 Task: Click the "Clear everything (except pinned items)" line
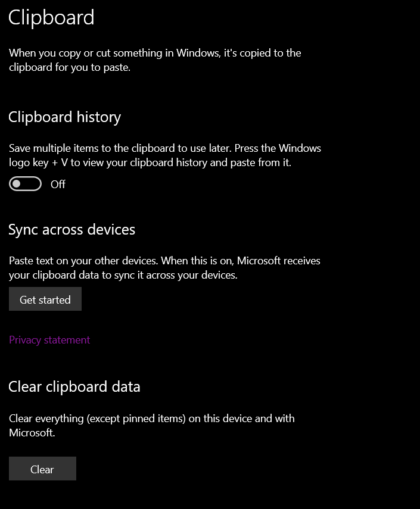pos(151,419)
